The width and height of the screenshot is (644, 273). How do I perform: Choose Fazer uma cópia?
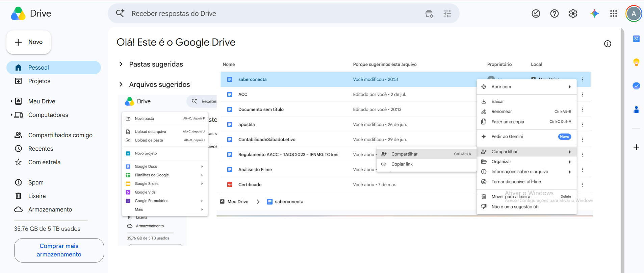pos(526,122)
